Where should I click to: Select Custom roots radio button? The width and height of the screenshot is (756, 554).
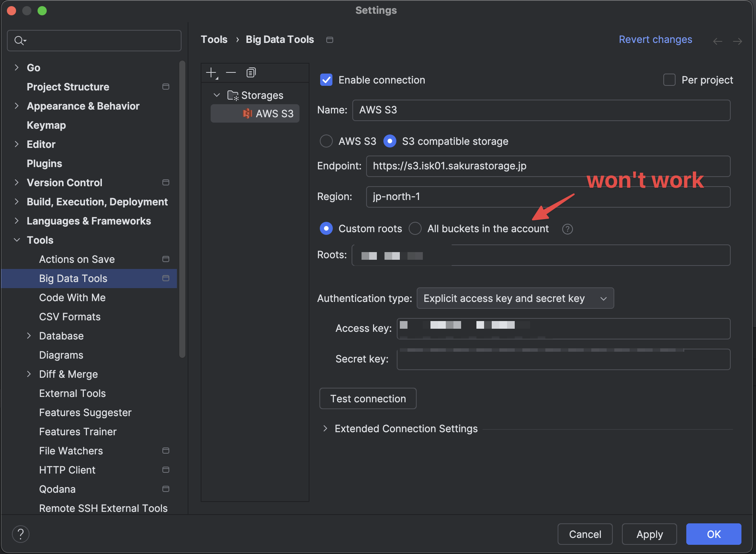coord(326,228)
